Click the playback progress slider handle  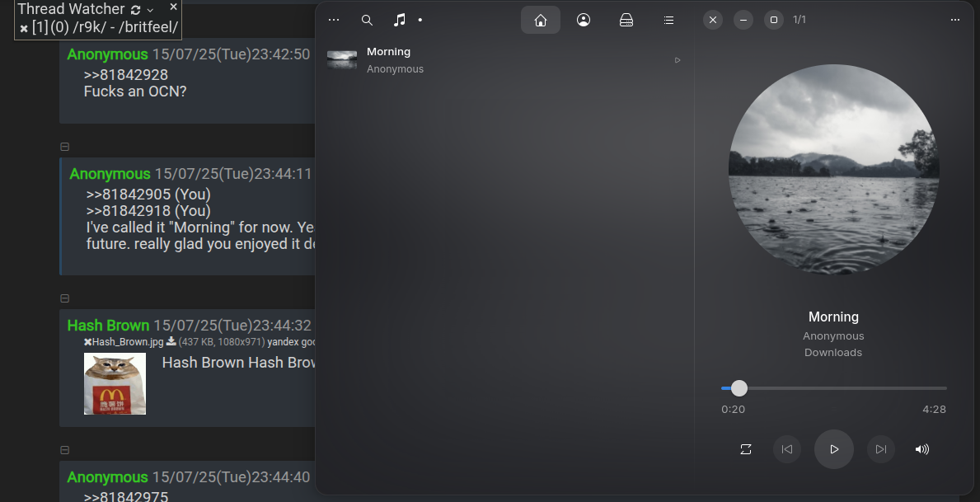coord(739,388)
